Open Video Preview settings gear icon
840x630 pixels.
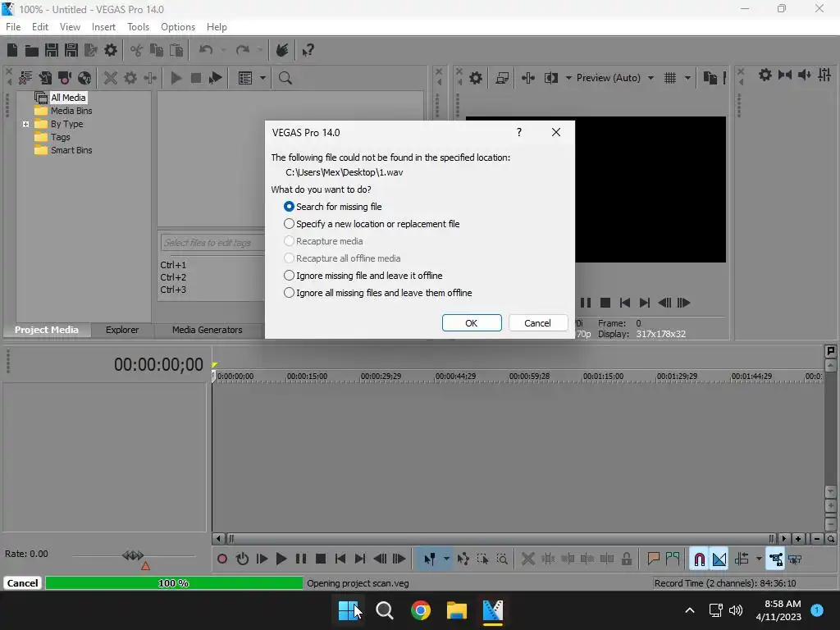(x=476, y=78)
